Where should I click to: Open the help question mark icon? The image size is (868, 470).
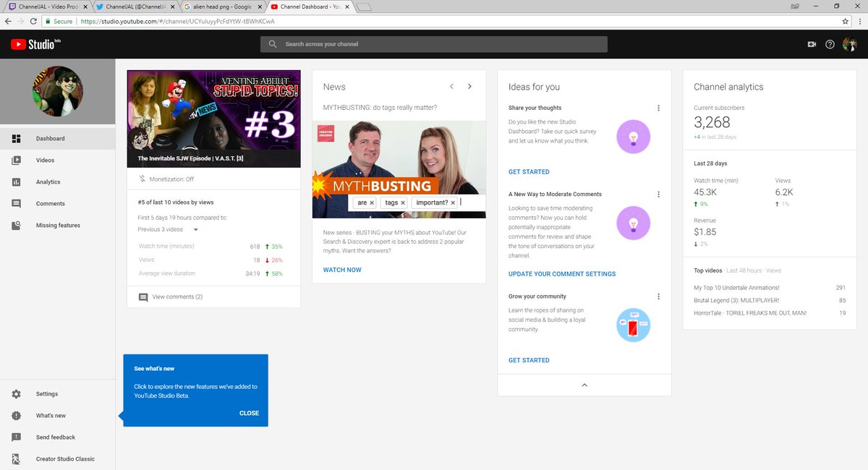[x=830, y=44]
